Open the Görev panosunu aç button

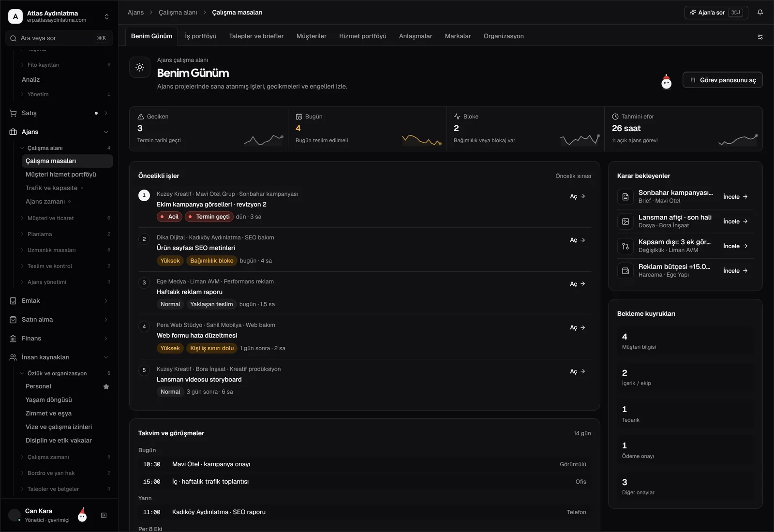point(722,80)
